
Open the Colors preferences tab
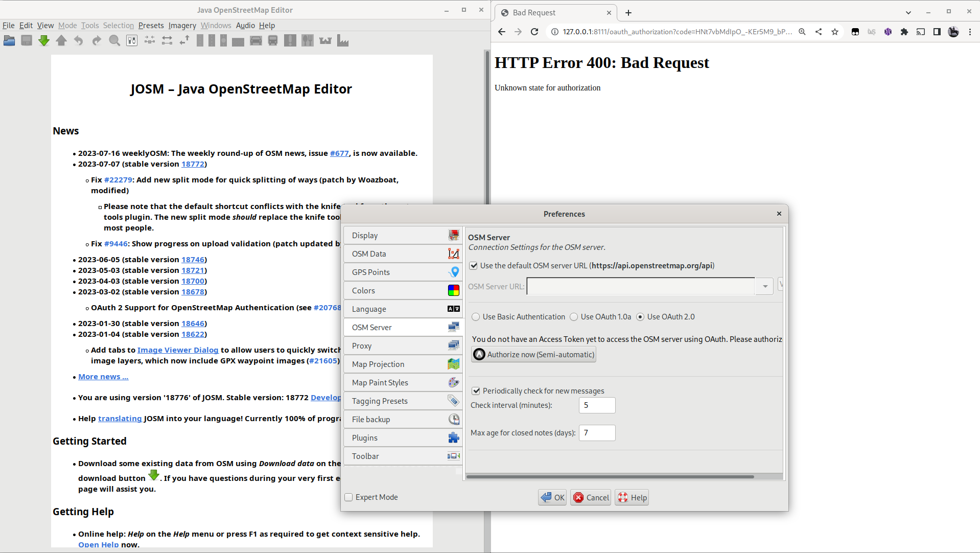click(403, 291)
